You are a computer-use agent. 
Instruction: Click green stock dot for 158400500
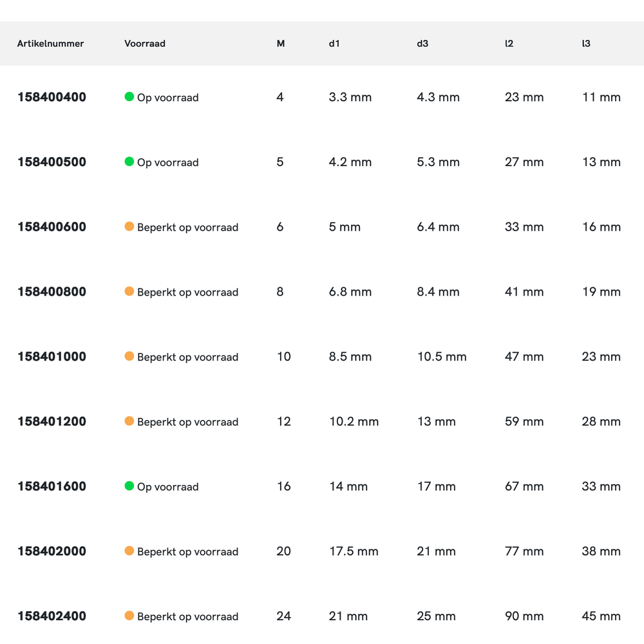(129, 162)
